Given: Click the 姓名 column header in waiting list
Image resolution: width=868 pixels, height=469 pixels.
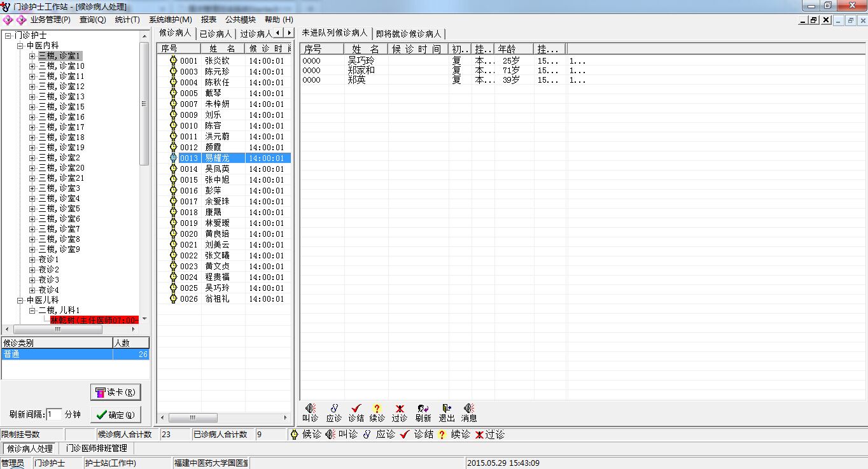Looking at the screenshot, I should pos(222,48).
